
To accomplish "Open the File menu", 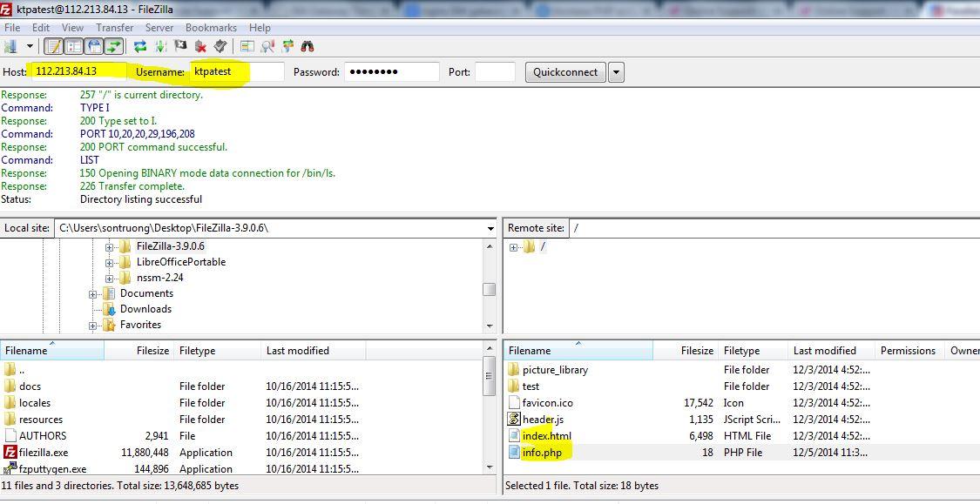I will click(x=12, y=28).
